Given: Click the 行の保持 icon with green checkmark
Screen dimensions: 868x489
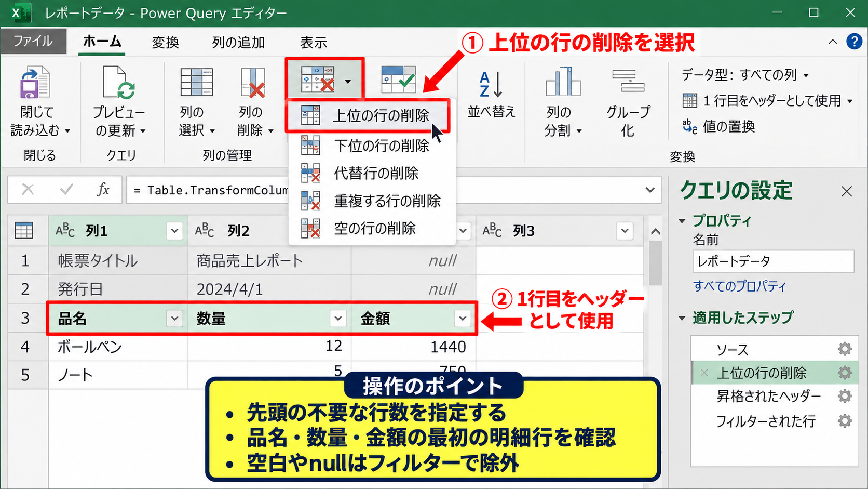Looking at the screenshot, I should [x=398, y=80].
